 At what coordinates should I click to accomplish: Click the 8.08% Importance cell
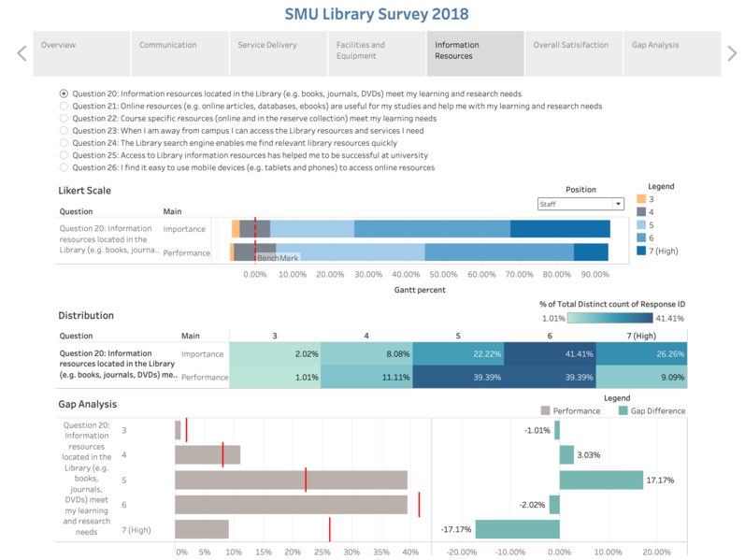366,354
